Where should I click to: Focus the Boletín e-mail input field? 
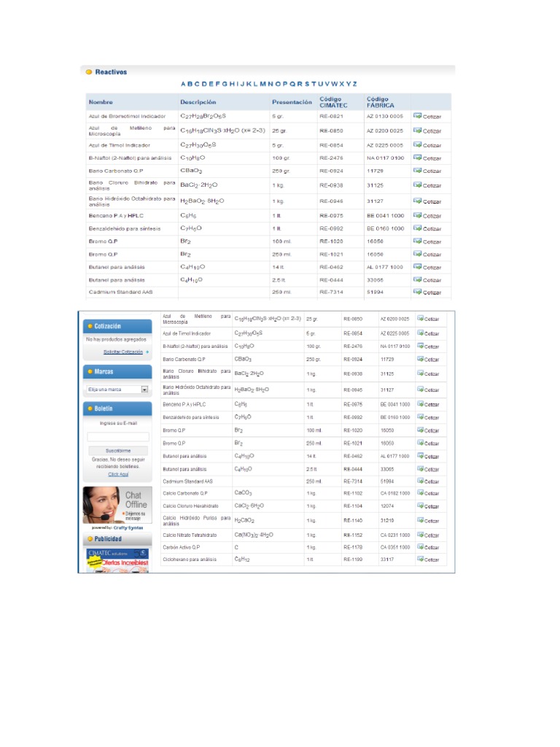coord(118,436)
